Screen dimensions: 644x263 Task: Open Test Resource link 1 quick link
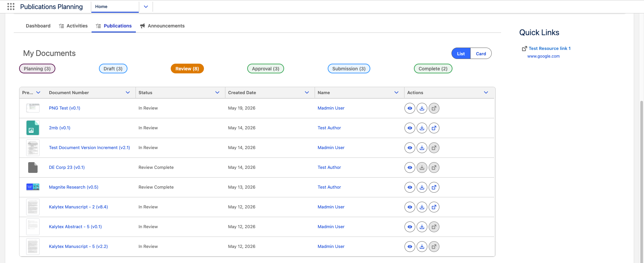[549, 49]
